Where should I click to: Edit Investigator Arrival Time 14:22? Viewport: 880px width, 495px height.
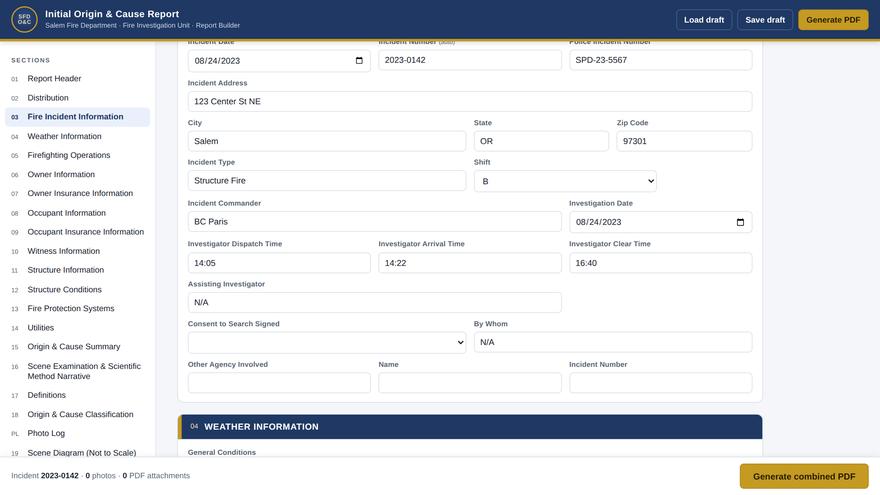pyautogui.click(x=470, y=263)
